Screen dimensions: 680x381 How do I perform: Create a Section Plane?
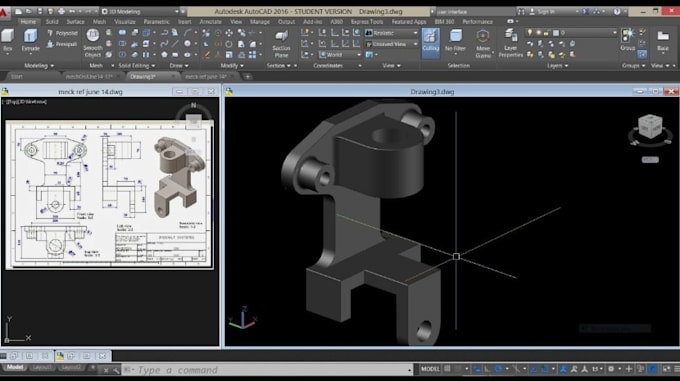(x=281, y=43)
